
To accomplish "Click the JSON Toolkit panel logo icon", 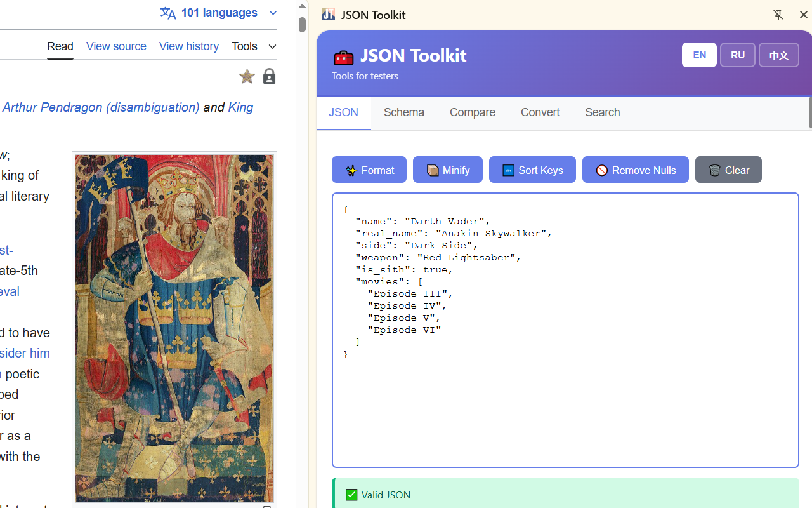I will [329, 15].
